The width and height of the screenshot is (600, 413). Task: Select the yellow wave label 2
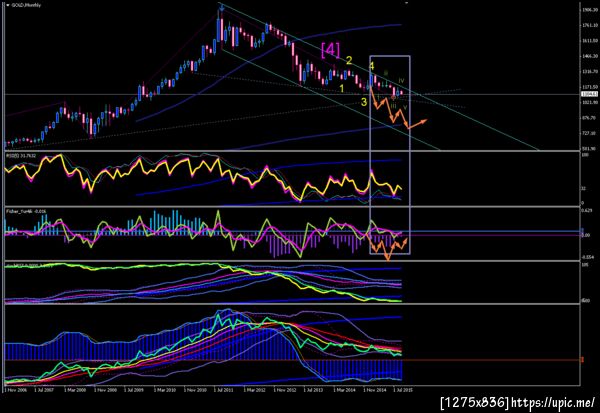349,60
